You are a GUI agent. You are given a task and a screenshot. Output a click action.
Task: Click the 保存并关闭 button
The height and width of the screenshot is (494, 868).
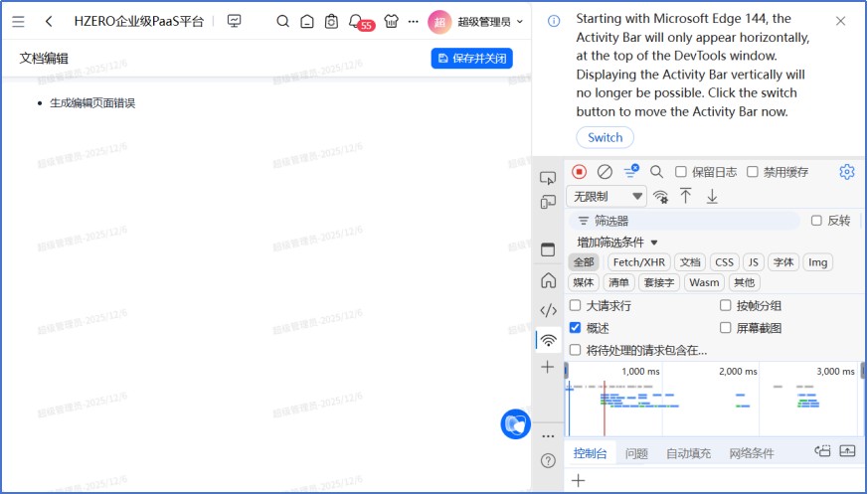471,59
